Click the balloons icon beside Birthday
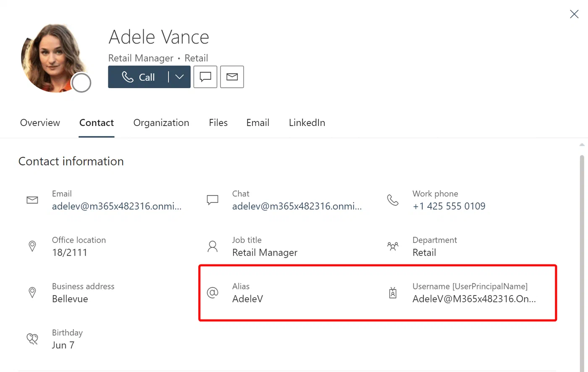This screenshot has width=588, height=372. click(x=32, y=339)
